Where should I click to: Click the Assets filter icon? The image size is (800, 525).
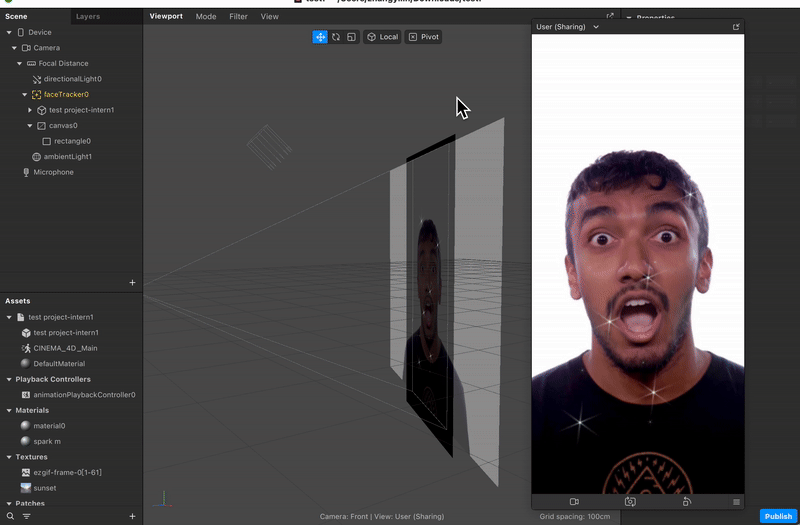[26, 516]
